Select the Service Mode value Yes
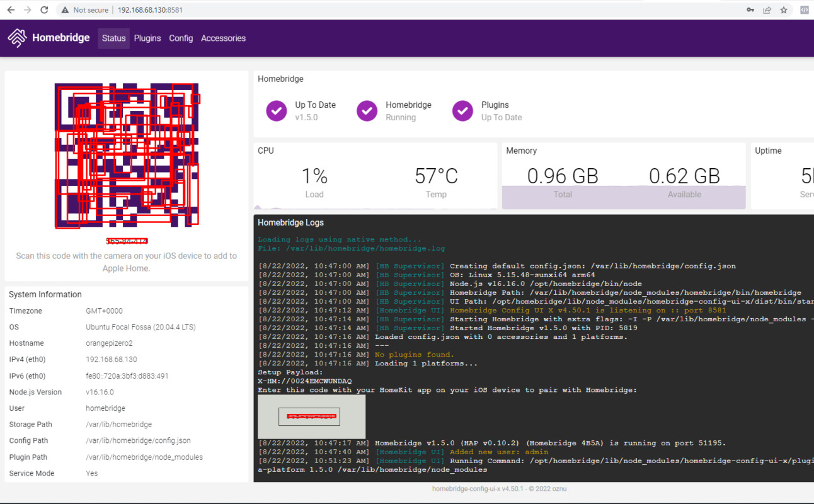Viewport: 814px width, 504px height. [x=92, y=473]
